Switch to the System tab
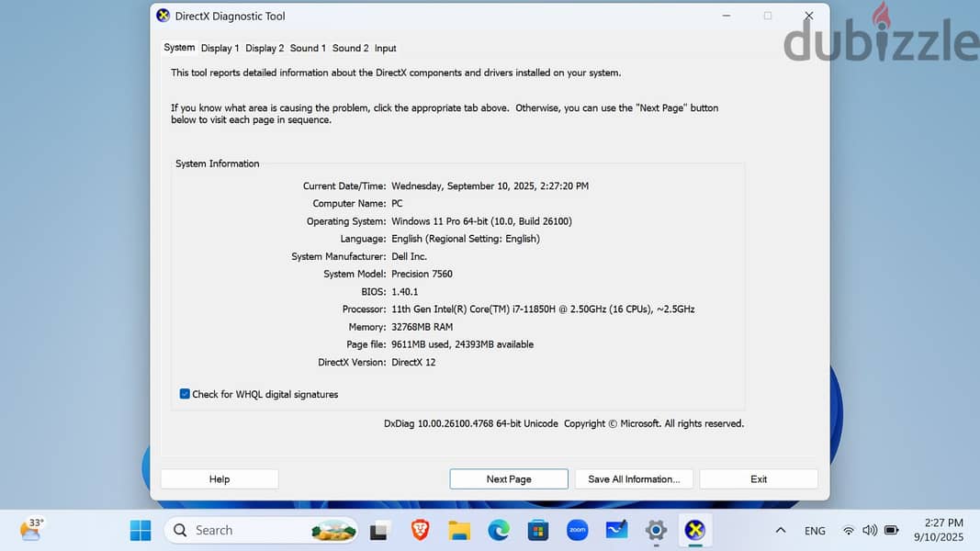This screenshot has width=980, height=551. tap(179, 48)
